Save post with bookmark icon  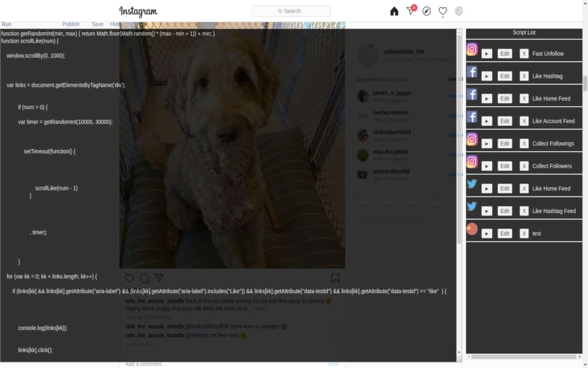click(335, 278)
